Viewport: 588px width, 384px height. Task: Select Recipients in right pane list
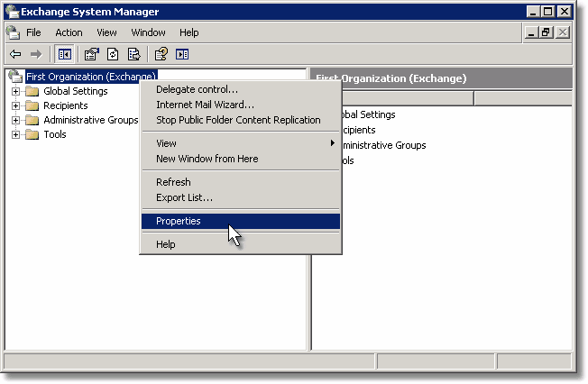[x=359, y=130]
